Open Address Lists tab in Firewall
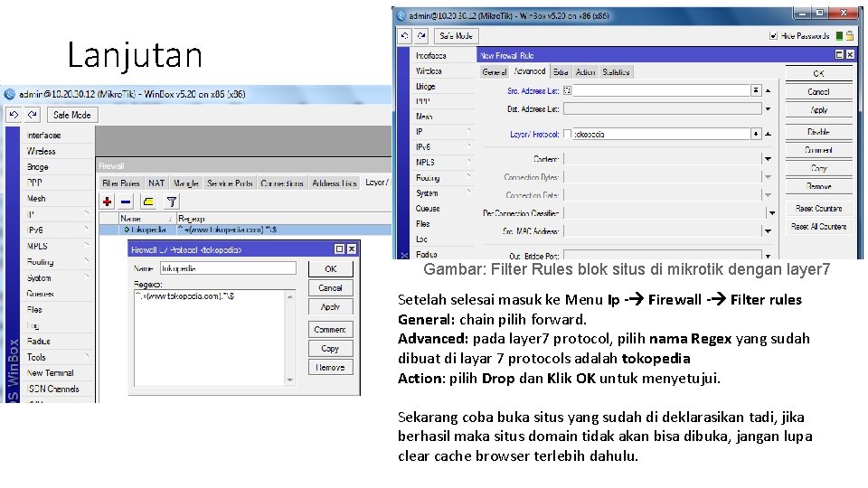868x488 pixels. pos(335,183)
